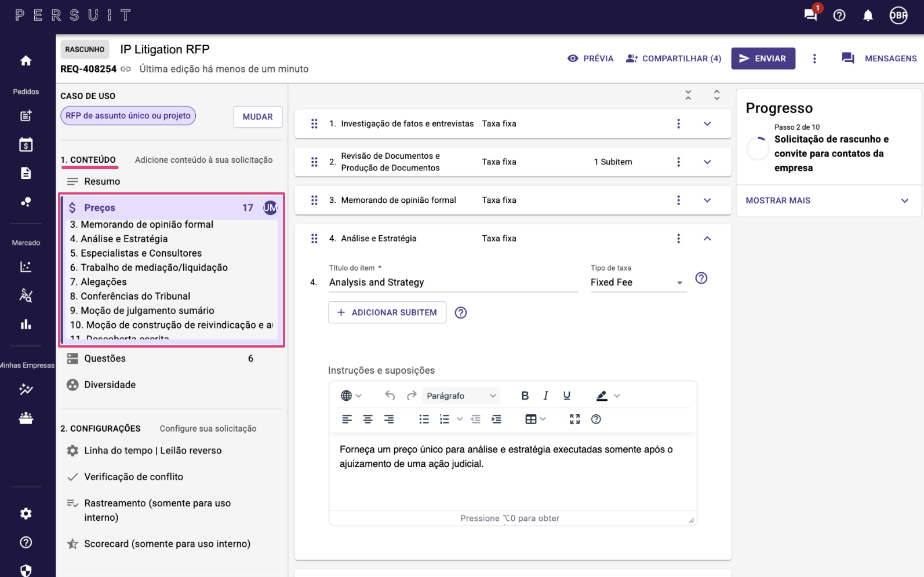Open insert table dropdown

[x=536, y=419]
